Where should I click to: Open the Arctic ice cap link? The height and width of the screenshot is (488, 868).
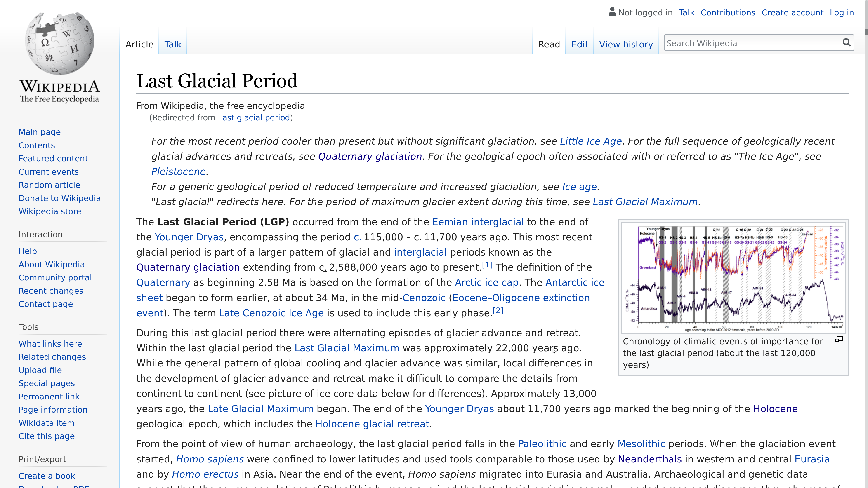pos(487,283)
